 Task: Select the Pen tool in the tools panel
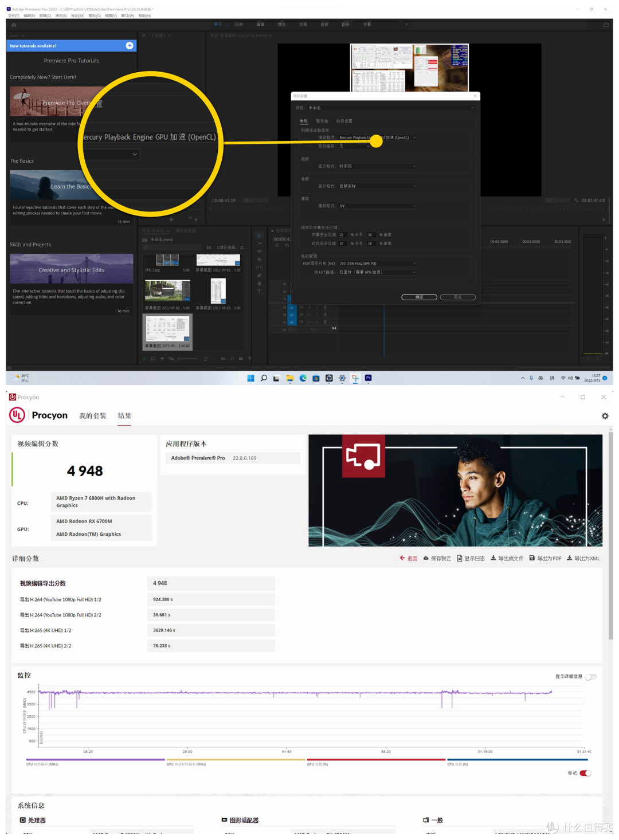tap(260, 275)
